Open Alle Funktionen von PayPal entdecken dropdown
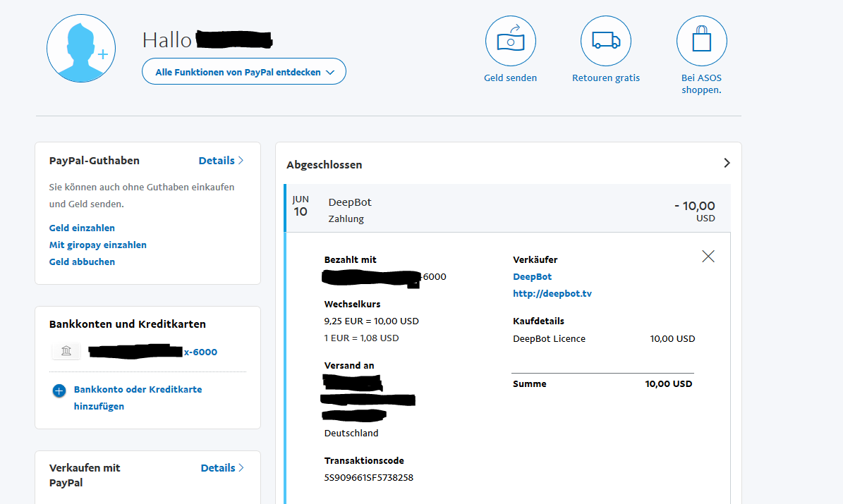This screenshot has width=843, height=504. tap(244, 71)
